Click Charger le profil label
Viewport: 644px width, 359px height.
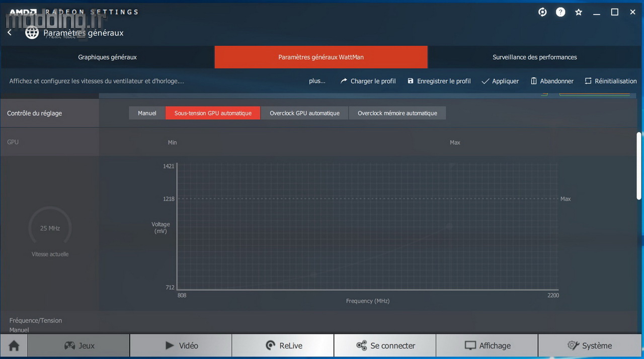click(373, 81)
